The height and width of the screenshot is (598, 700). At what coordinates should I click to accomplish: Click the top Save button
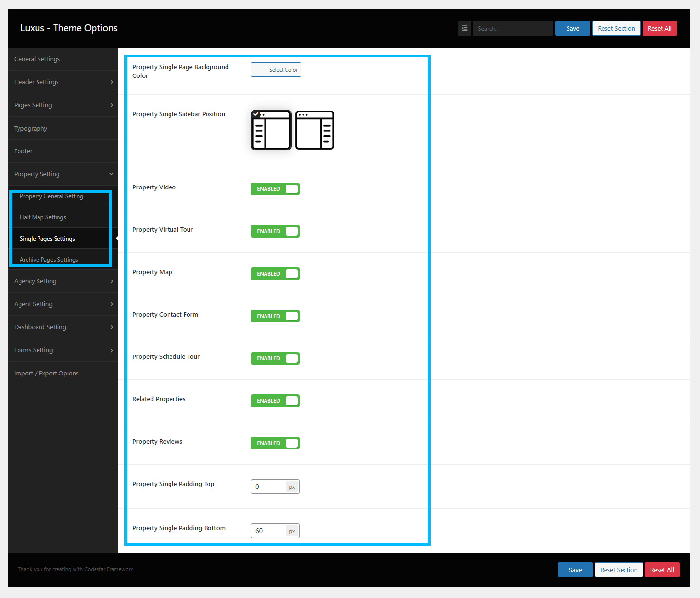tap(572, 28)
